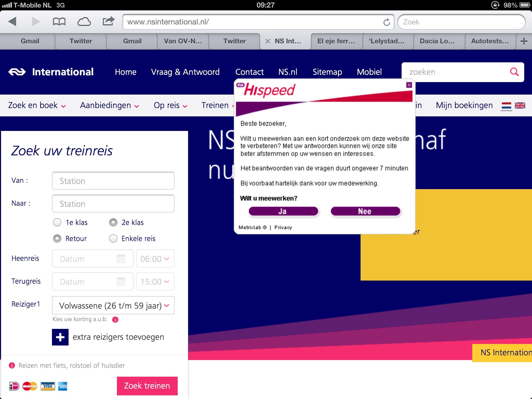The image size is (532, 399).
Task: Expand the Treinen menu
Action: coord(218,105)
